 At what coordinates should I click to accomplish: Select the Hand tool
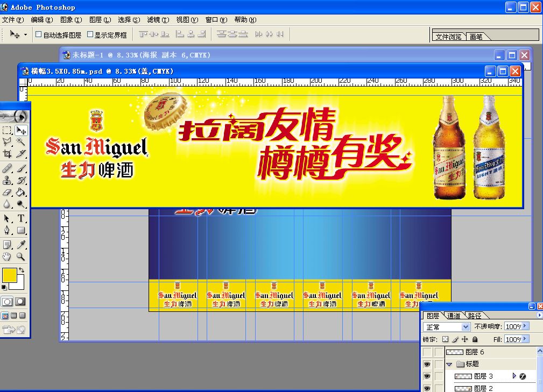pyautogui.click(x=7, y=257)
